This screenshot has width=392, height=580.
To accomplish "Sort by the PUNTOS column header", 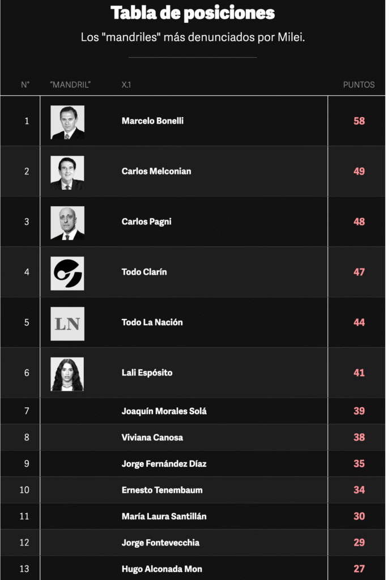I will pyautogui.click(x=359, y=85).
